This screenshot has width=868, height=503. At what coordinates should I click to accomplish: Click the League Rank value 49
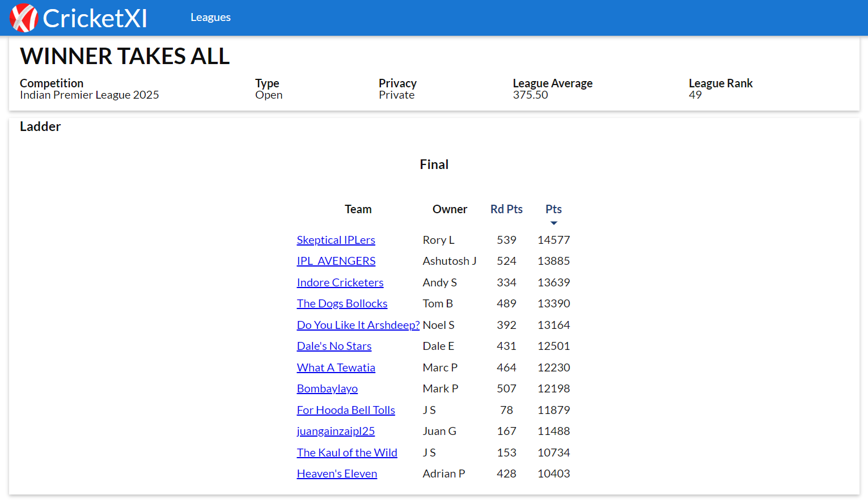click(x=695, y=95)
